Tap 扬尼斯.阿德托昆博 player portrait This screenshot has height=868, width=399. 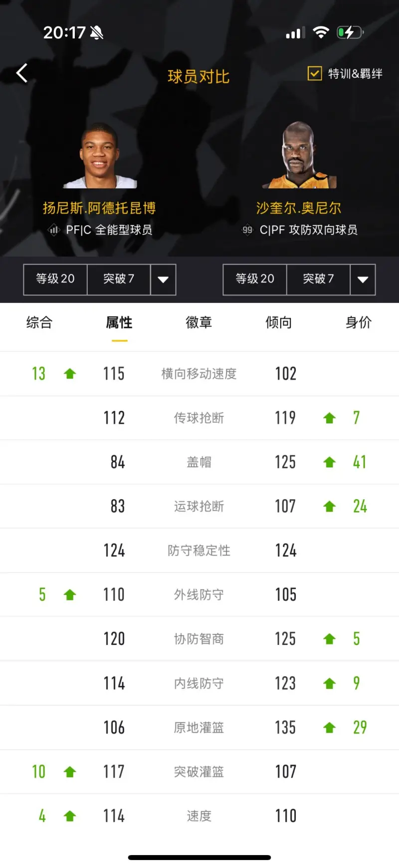pyautogui.click(x=100, y=156)
